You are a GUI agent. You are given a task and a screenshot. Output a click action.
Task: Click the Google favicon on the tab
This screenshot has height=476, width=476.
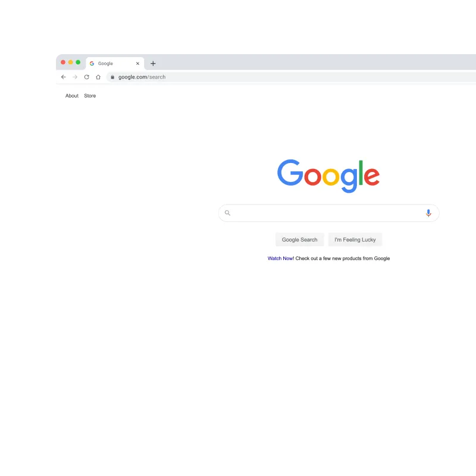tap(92, 64)
